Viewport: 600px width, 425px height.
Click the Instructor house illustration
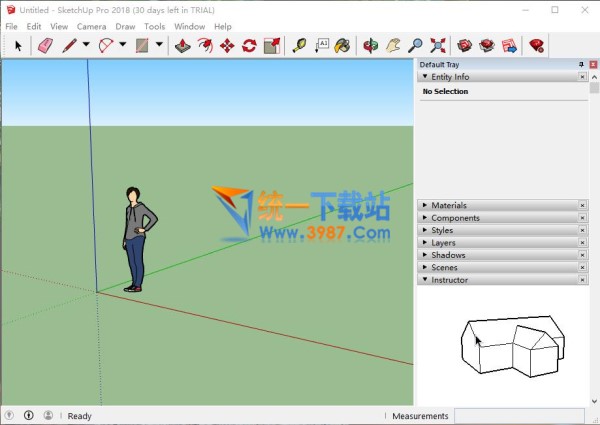pyautogui.click(x=513, y=346)
